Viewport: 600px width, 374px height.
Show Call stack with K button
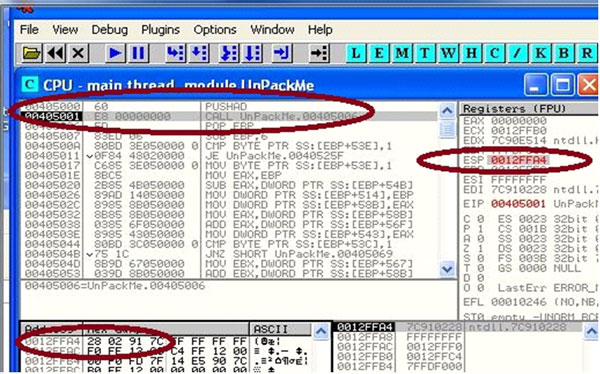click(x=541, y=53)
